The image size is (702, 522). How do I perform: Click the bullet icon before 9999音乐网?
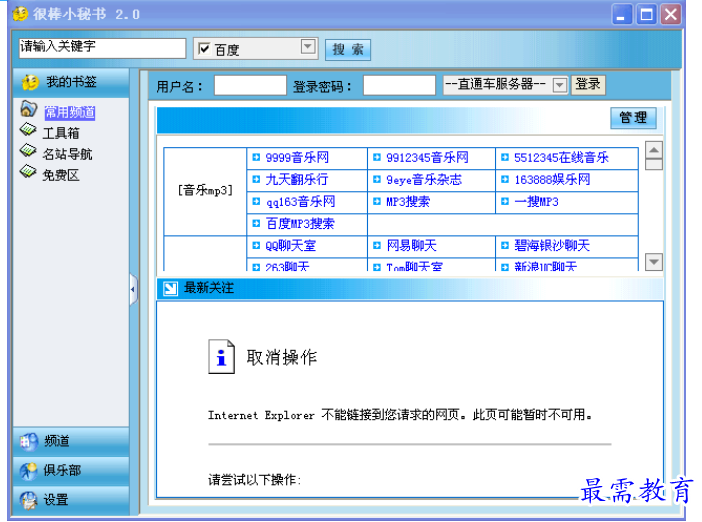[x=256, y=157]
